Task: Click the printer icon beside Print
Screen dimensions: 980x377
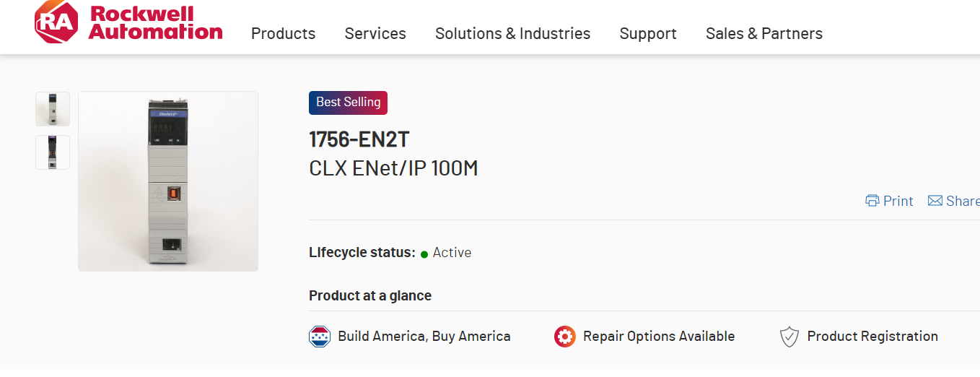Action: click(x=872, y=201)
